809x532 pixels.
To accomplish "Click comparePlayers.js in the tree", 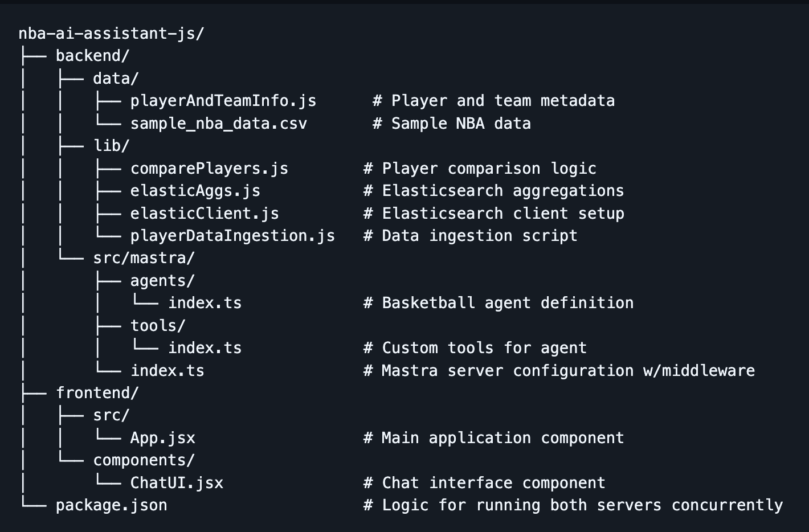I will coord(209,169).
